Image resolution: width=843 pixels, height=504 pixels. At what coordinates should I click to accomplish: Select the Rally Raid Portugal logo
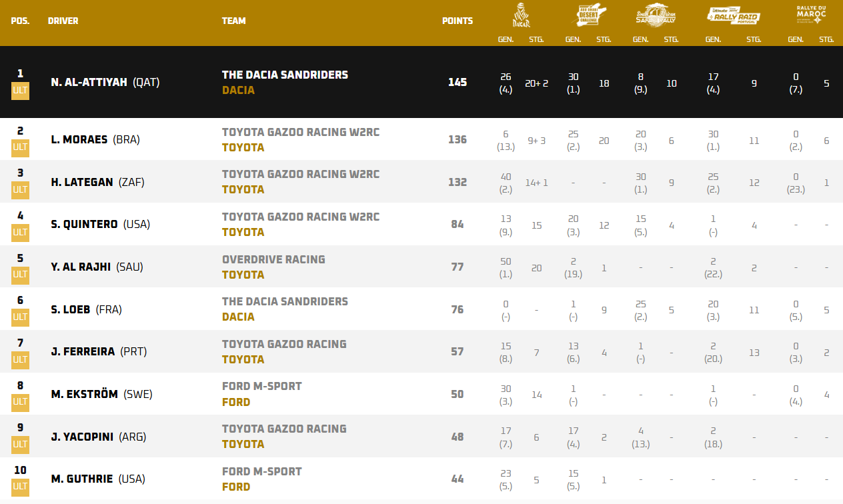(x=733, y=15)
